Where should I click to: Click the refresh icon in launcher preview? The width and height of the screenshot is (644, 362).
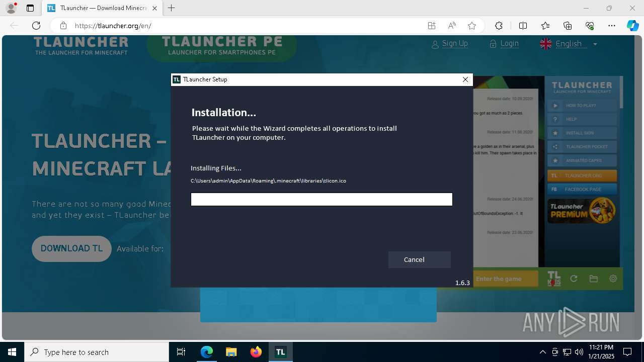574,279
